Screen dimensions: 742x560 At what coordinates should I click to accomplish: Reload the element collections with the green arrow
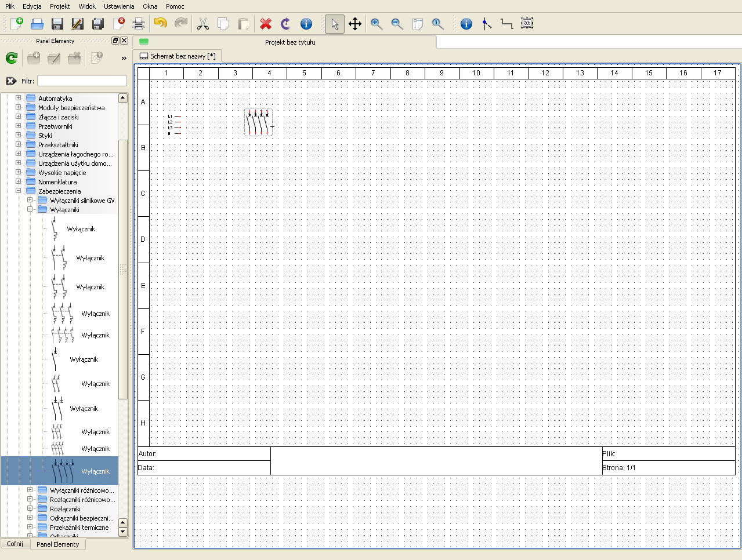coord(12,58)
